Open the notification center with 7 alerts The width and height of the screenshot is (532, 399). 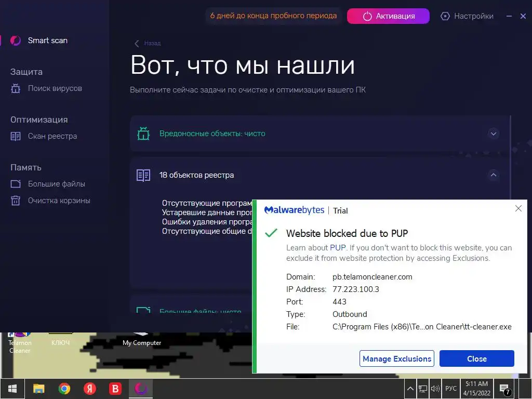click(x=505, y=389)
